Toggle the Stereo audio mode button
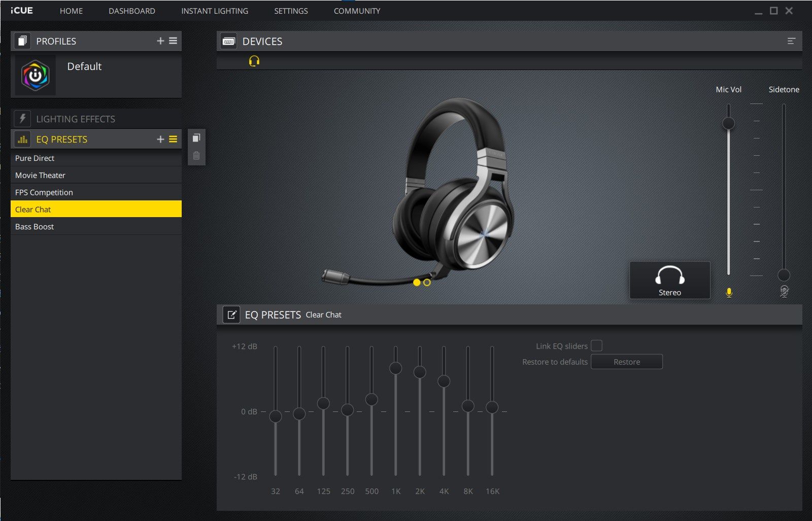The height and width of the screenshot is (521, 812). [670, 280]
